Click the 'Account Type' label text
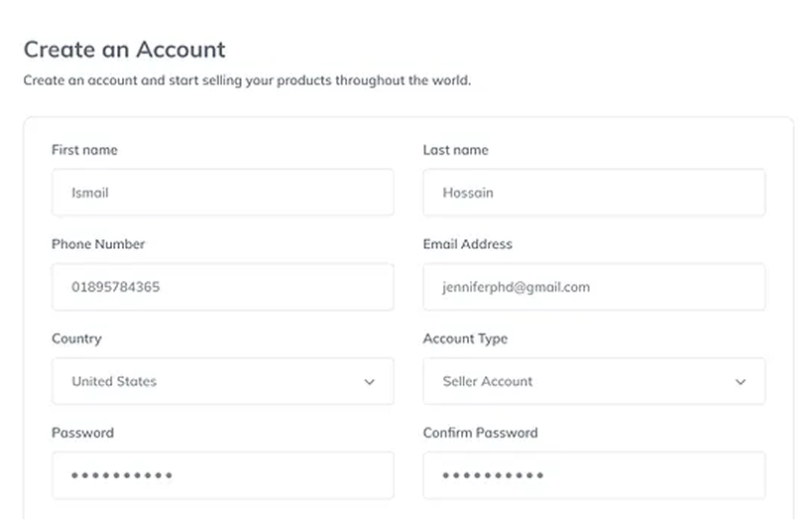Screen dimensions: 812x520 [465, 338]
